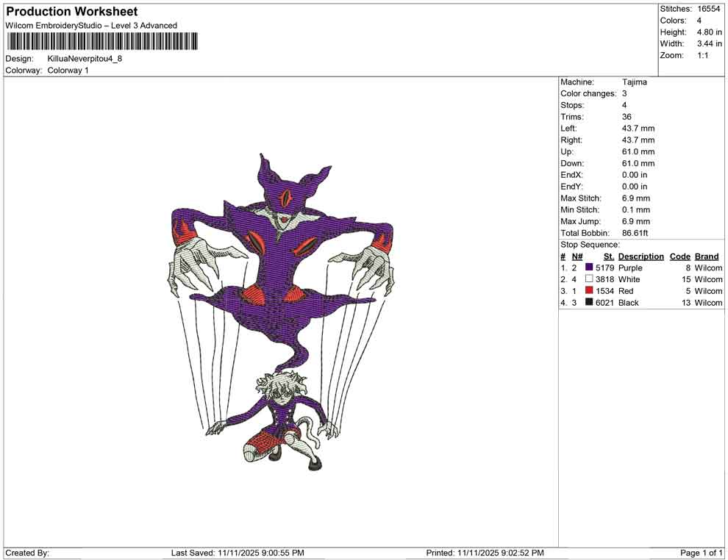This screenshot has width=728, height=560.
Task: Click the Color changes value 3
Action: [624, 94]
